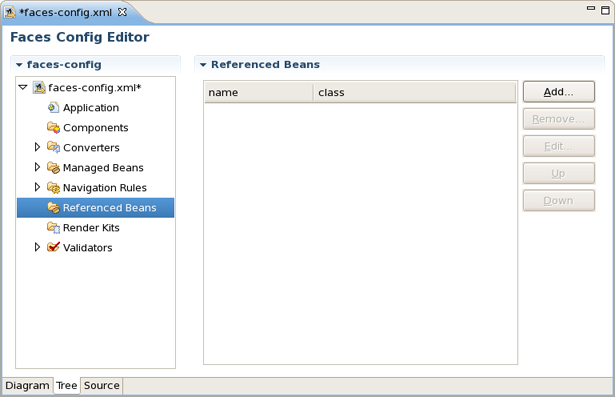The width and height of the screenshot is (615, 397).
Task: Click the Referenced Beans section title
Action: tap(266, 65)
